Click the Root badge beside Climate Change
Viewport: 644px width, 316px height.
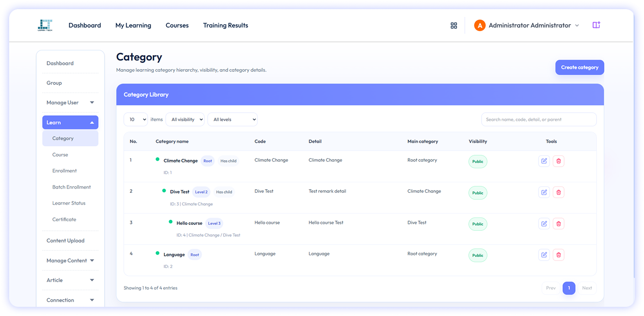click(208, 161)
